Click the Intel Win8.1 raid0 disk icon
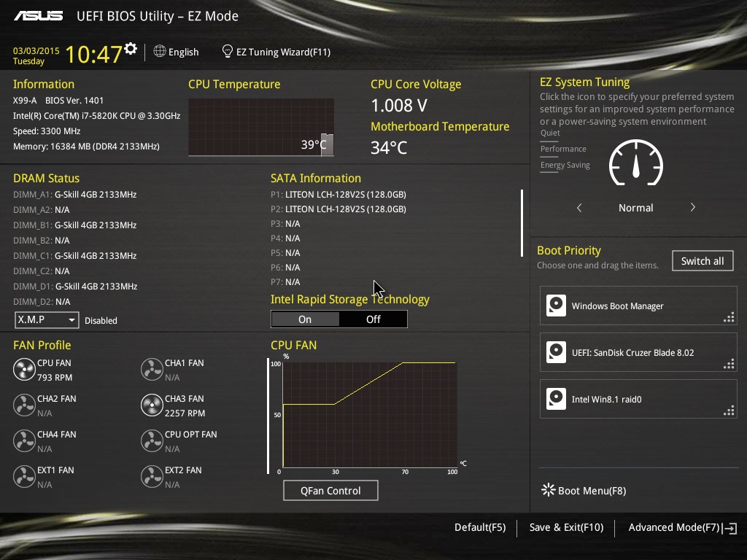 [556, 399]
